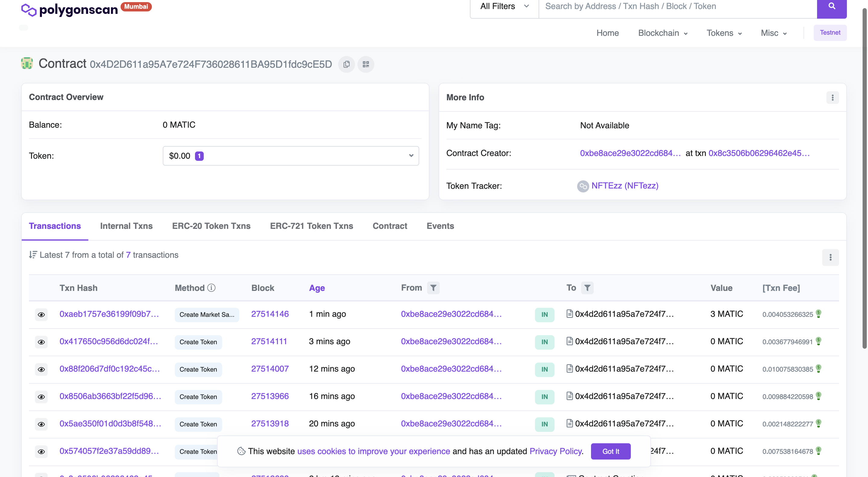Filter transactions by From address
Viewport: 868px width, 477px height.
coord(433,288)
